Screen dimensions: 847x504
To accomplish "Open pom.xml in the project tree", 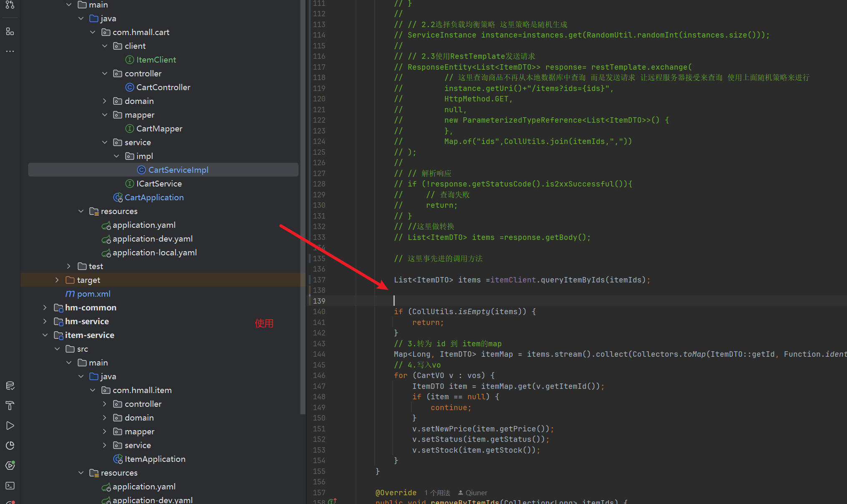I will pos(93,294).
